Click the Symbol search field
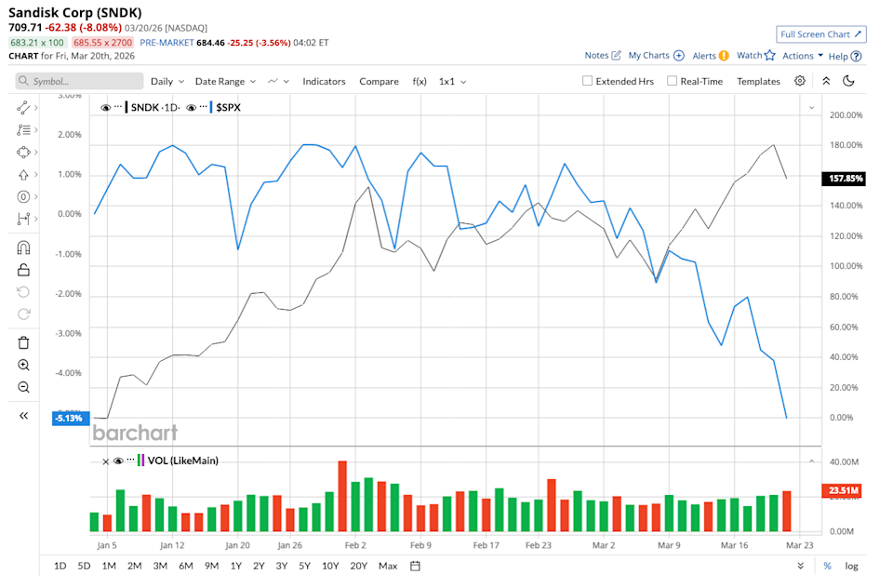The image size is (893, 588). tap(79, 81)
